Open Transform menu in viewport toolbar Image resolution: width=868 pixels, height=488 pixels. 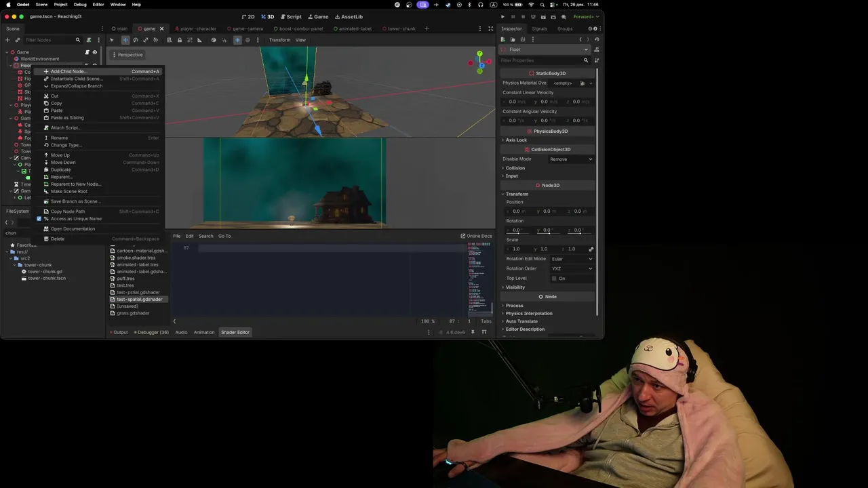tap(279, 40)
